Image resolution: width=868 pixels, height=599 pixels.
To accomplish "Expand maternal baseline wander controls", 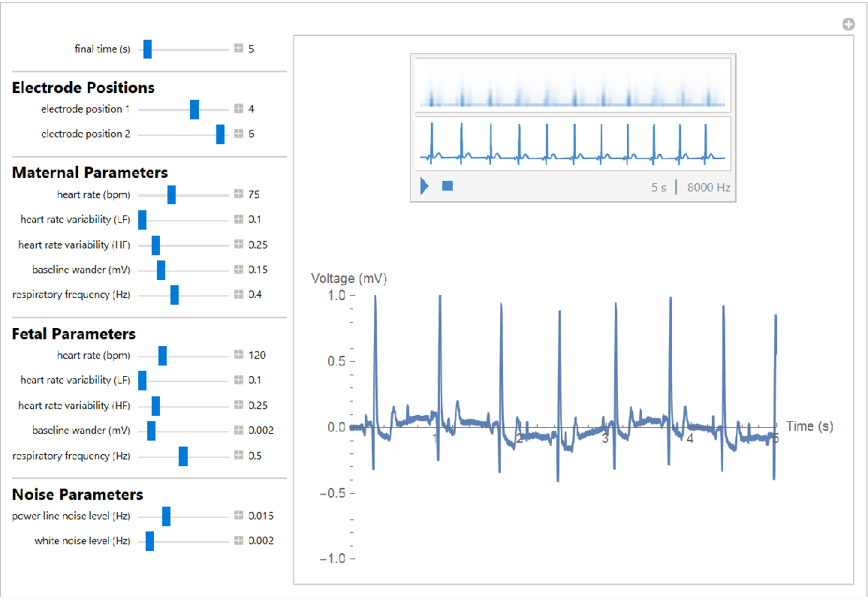I will pos(239,269).
